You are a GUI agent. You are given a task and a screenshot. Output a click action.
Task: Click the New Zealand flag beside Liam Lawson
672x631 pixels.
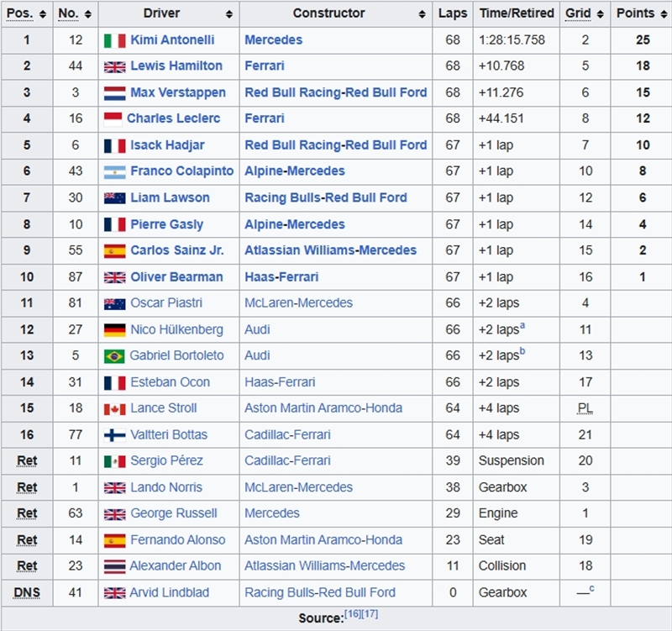coord(115,198)
